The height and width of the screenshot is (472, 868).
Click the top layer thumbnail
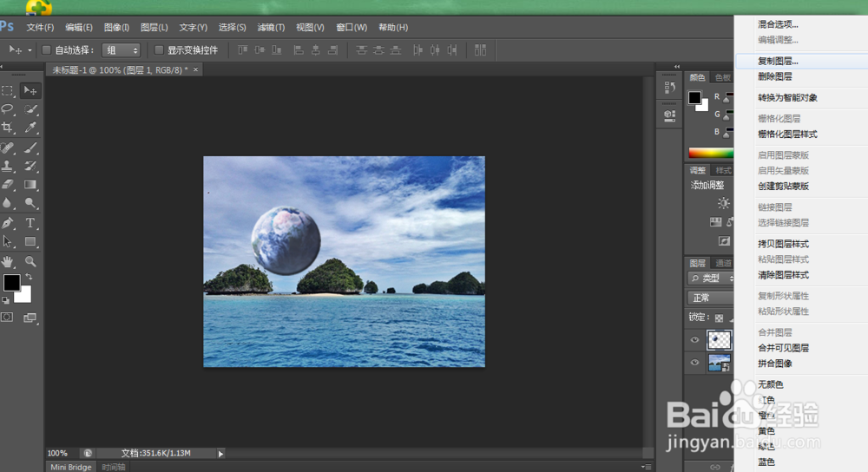coord(720,340)
